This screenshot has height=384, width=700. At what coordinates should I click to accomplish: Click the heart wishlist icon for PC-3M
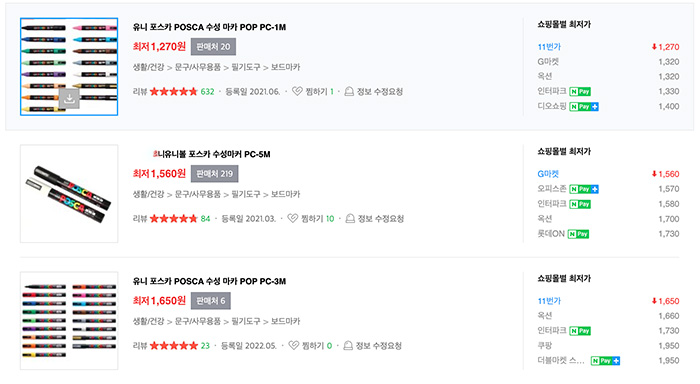(x=293, y=346)
